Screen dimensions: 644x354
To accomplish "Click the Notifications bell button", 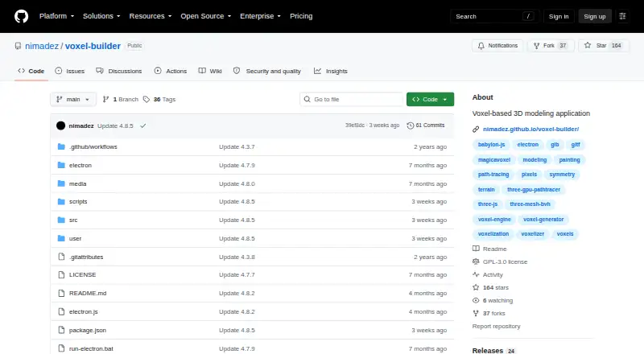I will click(497, 46).
